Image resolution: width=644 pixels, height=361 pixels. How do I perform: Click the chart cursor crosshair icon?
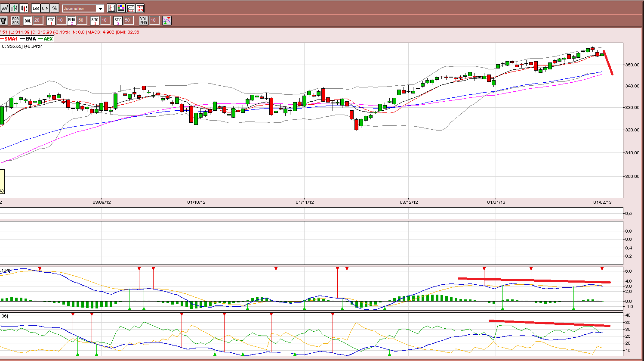pyautogui.click(x=111, y=8)
